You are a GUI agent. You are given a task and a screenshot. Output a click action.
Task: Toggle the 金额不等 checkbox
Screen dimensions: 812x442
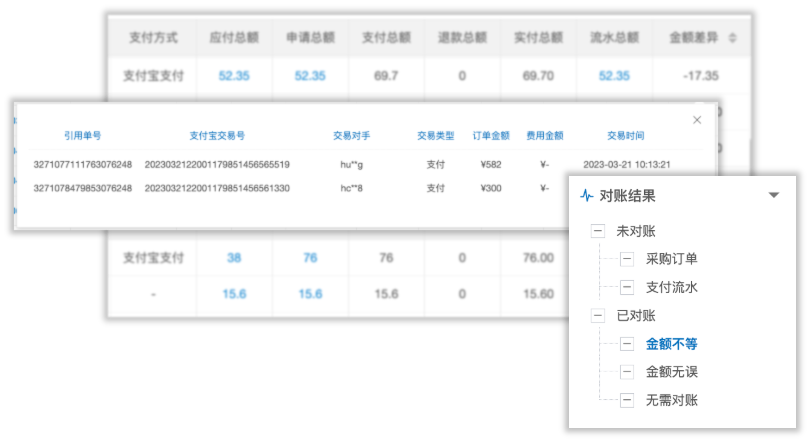[626, 344]
